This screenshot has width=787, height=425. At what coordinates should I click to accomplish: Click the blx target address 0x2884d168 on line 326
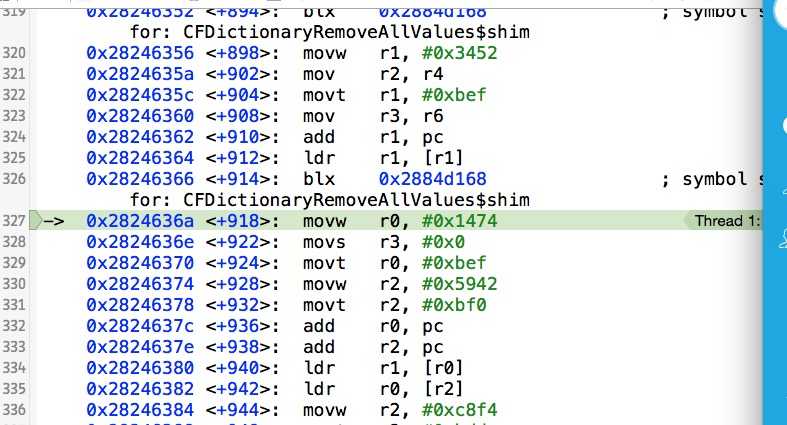[433, 179]
